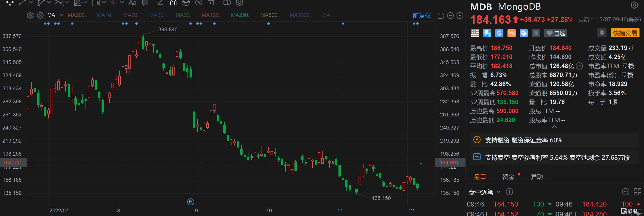The image size is (644, 216).
Task: Zoom out the chart with minus icon
Action: pyautogui.click(x=450, y=16)
